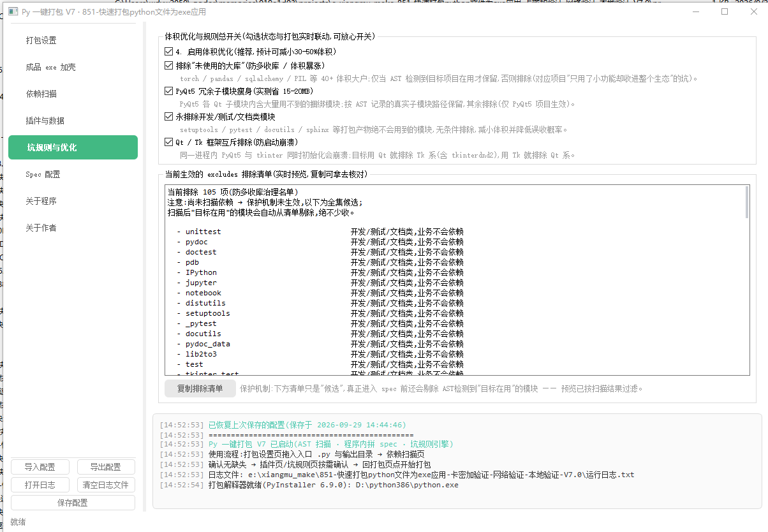Click the 导出配置 button
768x532 pixels.
click(x=106, y=467)
